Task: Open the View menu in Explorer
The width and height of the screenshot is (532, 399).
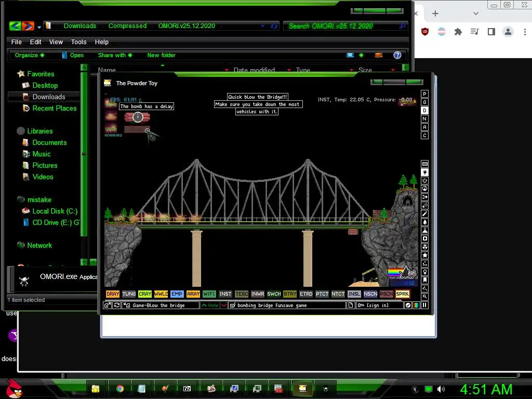Action: (x=56, y=42)
